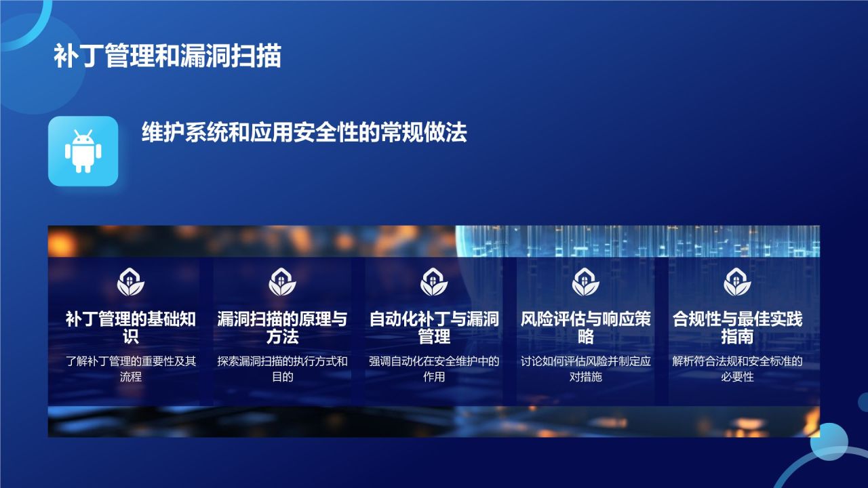This screenshot has height=488, width=868.
Task: Select the heading 补丁管理的基础知识
Action: 131,328
